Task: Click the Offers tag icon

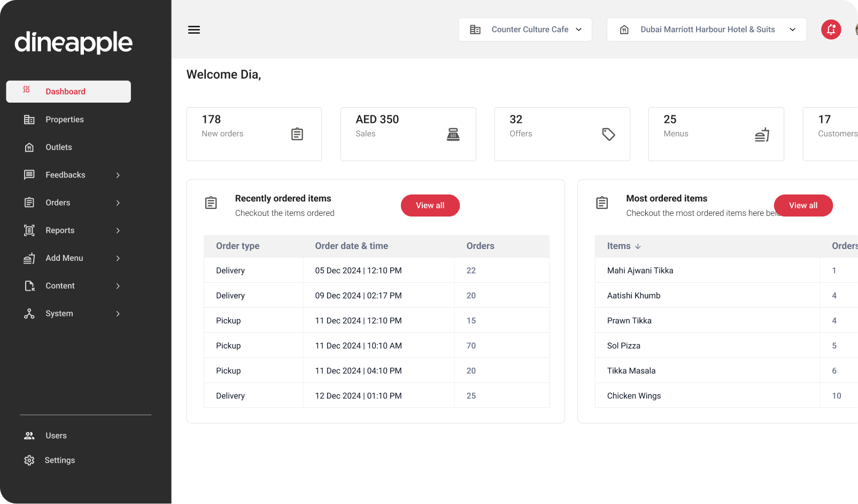Action: pyautogui.click(x=608, y=134)
